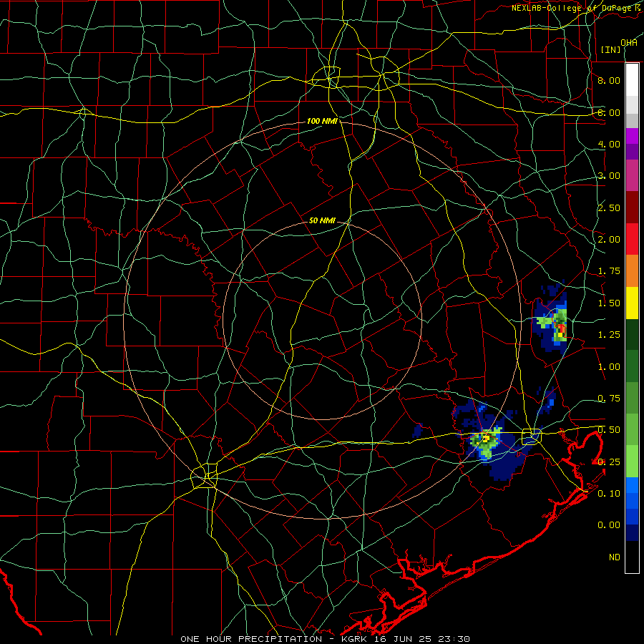The image size is (644, 644).
Task: Click the small blue echo left of the southeastern cell
Action: point(418,430)
